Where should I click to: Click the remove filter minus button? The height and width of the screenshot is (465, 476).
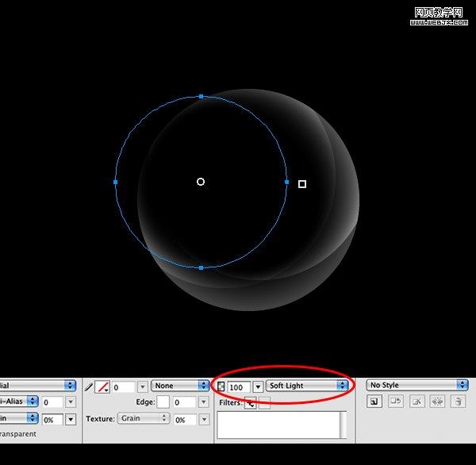tap(264, 403)
